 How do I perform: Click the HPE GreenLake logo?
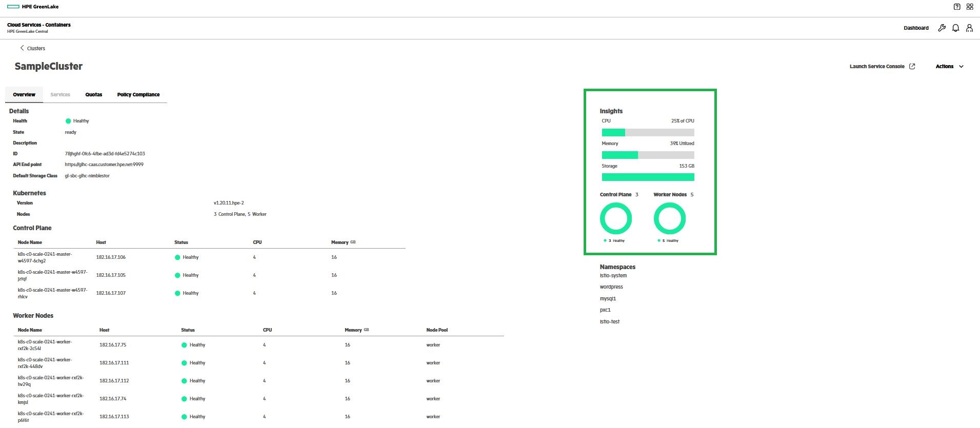(33, 7)
